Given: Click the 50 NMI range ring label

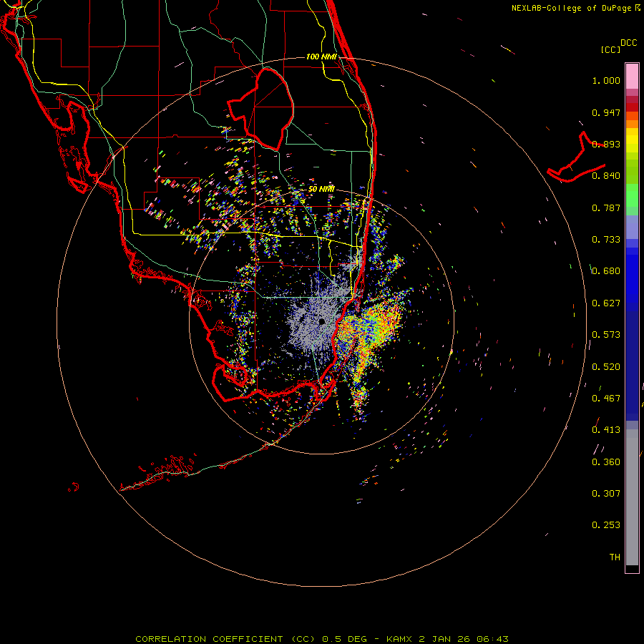Looking at the screenshot, I should pos(321,189).
